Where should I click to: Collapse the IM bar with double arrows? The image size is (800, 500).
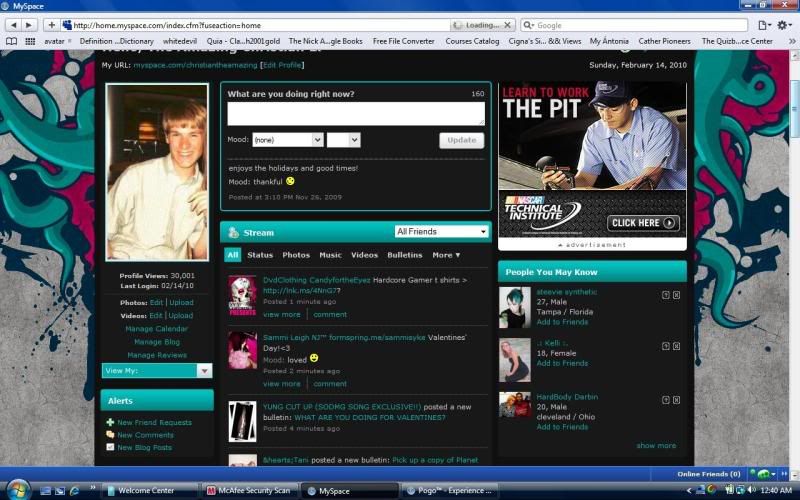click(x=785, y=474)
